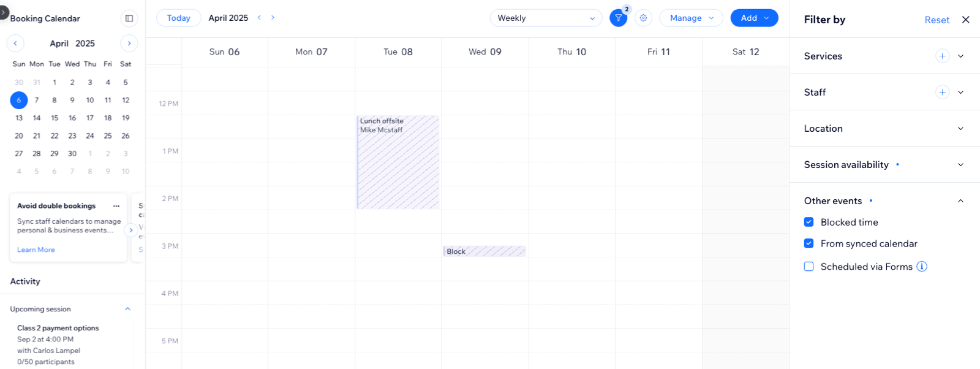The height and width of the screenshot is (369, 980).
Task: Open the Manage dropdown menu
Action: [x=690, y=18]
